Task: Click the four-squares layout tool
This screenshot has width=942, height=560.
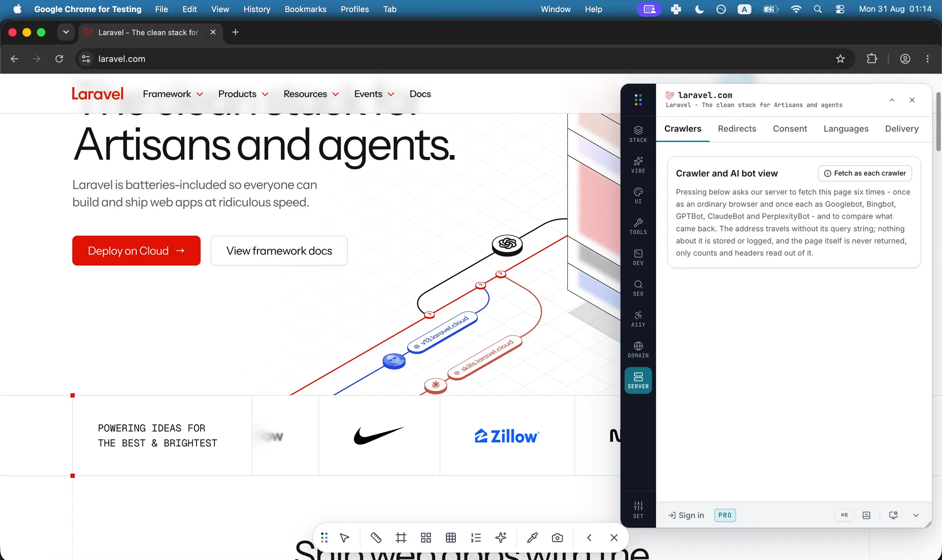Action: point(426,538)
